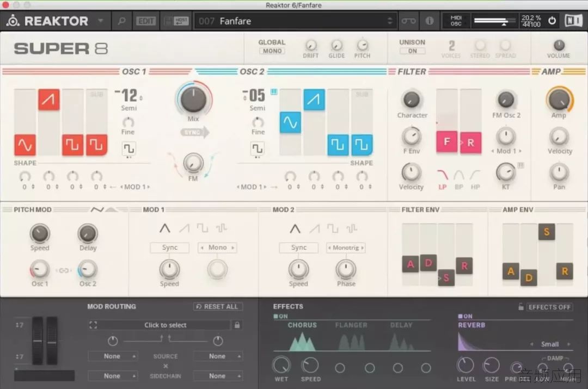Click the Chorus WET knob
This screenshot has height=389, width=588.
point(281,365)
